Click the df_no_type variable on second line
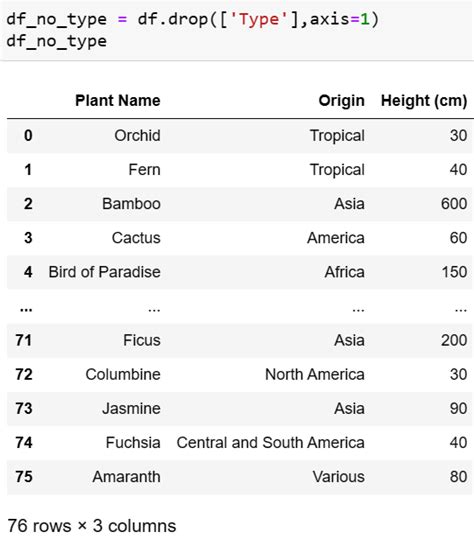Viewport: 474px width, 539px height. pos(56,41)
